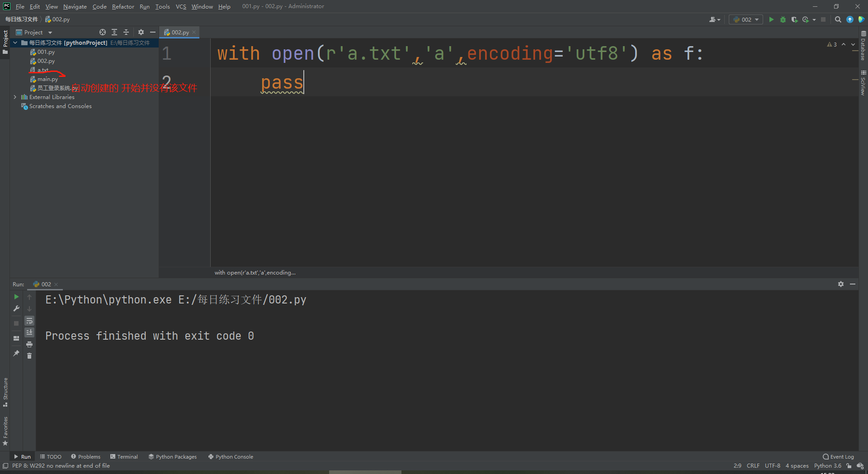Open the VCS menu
This screenshot has width=868, height=474.
[x=181, y=6]
